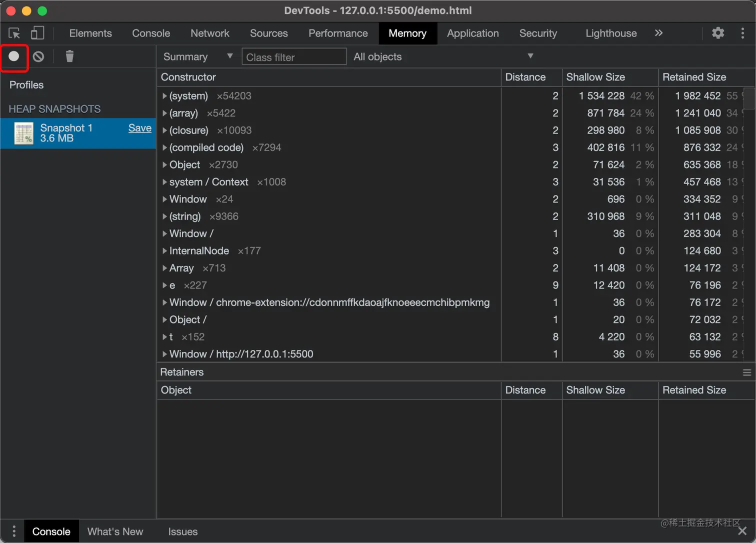Close the bottom drawer
This screenshot has height=543, width=756.
pyautogui.click(x=742, y=531)
